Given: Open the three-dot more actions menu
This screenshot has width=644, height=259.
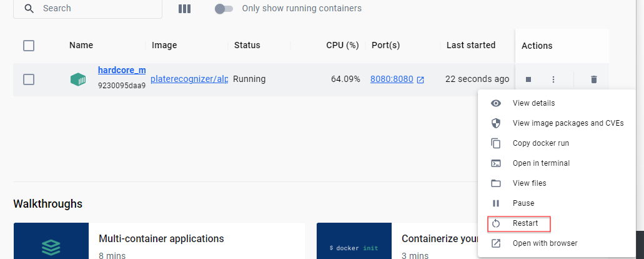Looking at the screenshot, I should coord(553,79).
